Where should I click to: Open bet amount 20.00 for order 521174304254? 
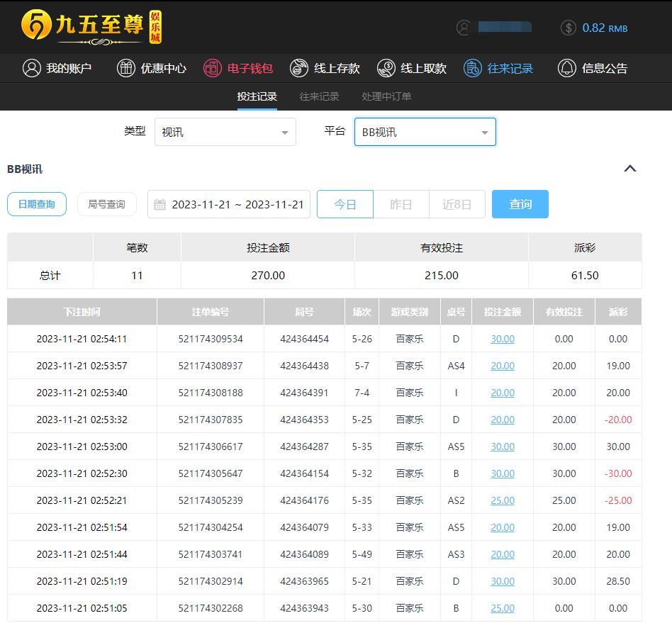503,527
